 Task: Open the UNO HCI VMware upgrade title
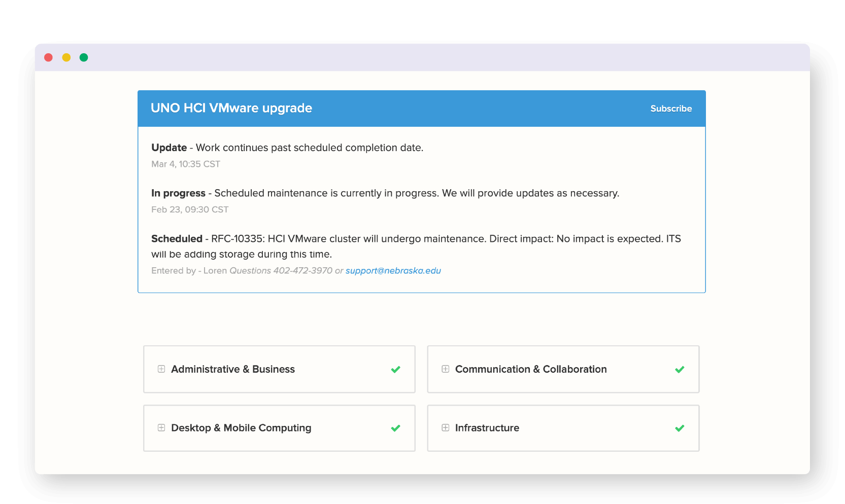pyautogui.click(x=231, y=108)
